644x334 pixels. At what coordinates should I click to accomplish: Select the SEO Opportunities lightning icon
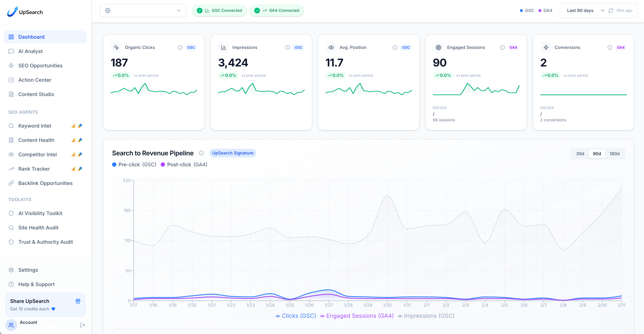coord(11,65)
